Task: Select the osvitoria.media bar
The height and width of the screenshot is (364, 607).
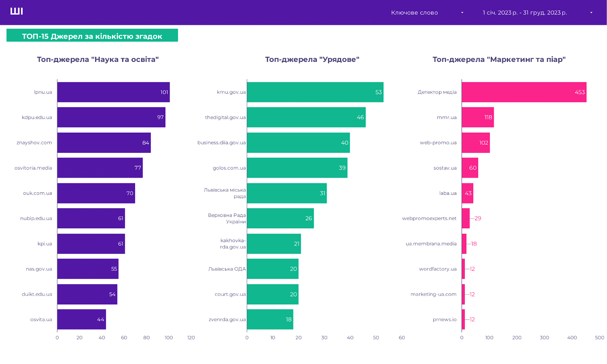Action: point(100,168)
